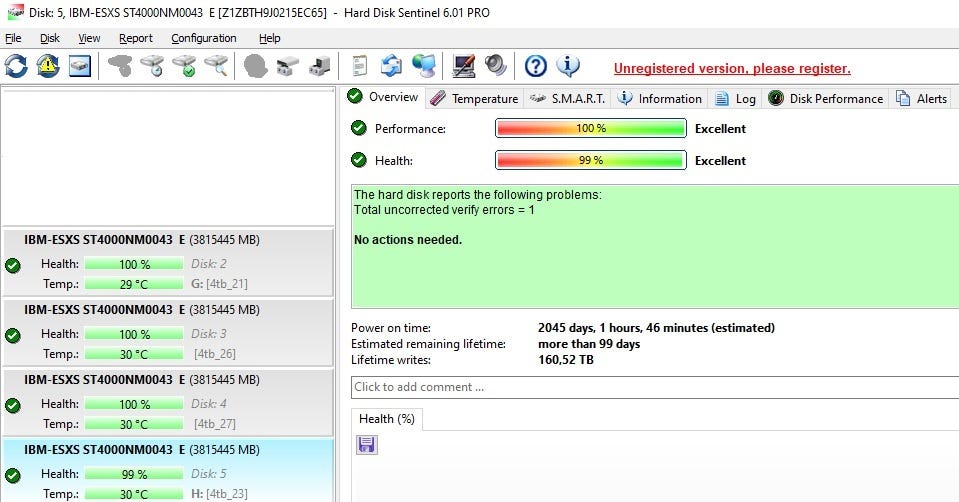The image size is (959, 502).
Task: Click the globe and monitor network icon
Action: click(x=423, y=65)
